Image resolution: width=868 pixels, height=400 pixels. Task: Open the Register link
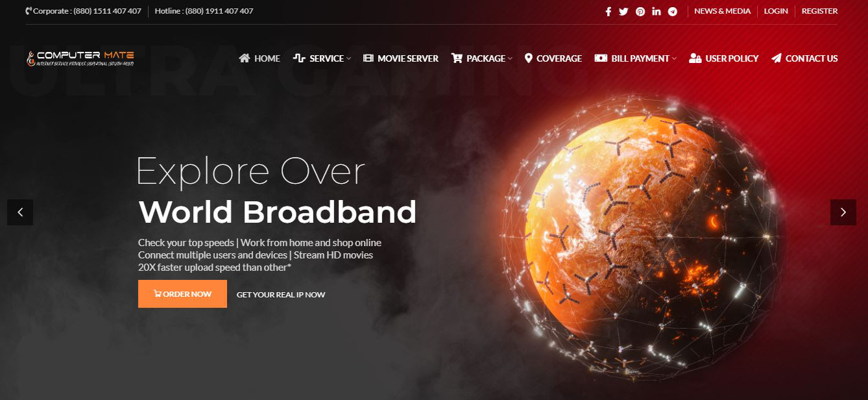(819, 11)
